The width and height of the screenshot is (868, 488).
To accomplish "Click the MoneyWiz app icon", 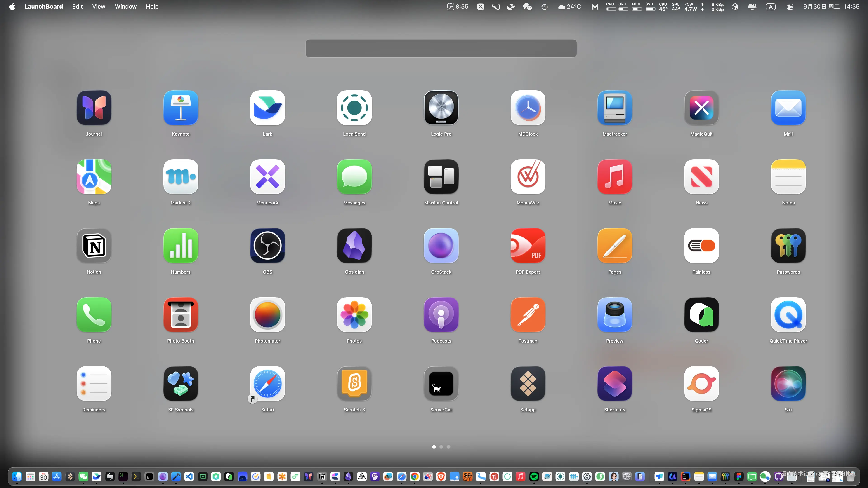I will pos(528,177).
